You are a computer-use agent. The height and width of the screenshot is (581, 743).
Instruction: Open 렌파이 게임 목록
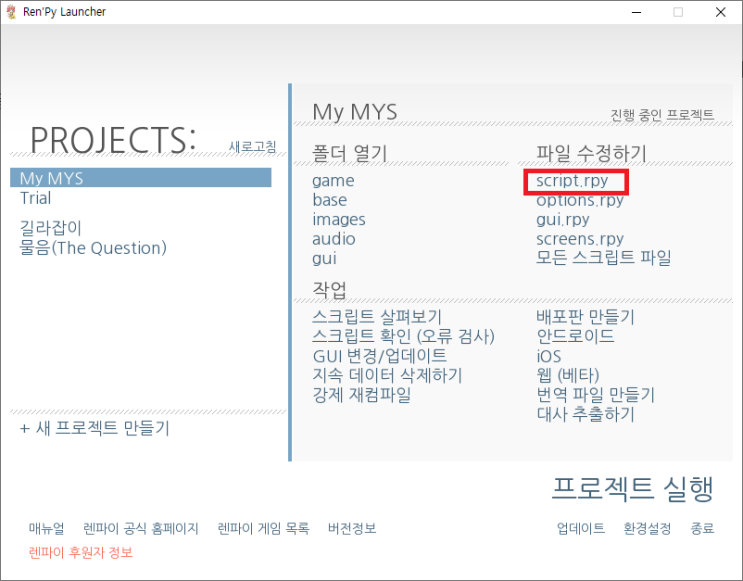(x=263, y=528)
